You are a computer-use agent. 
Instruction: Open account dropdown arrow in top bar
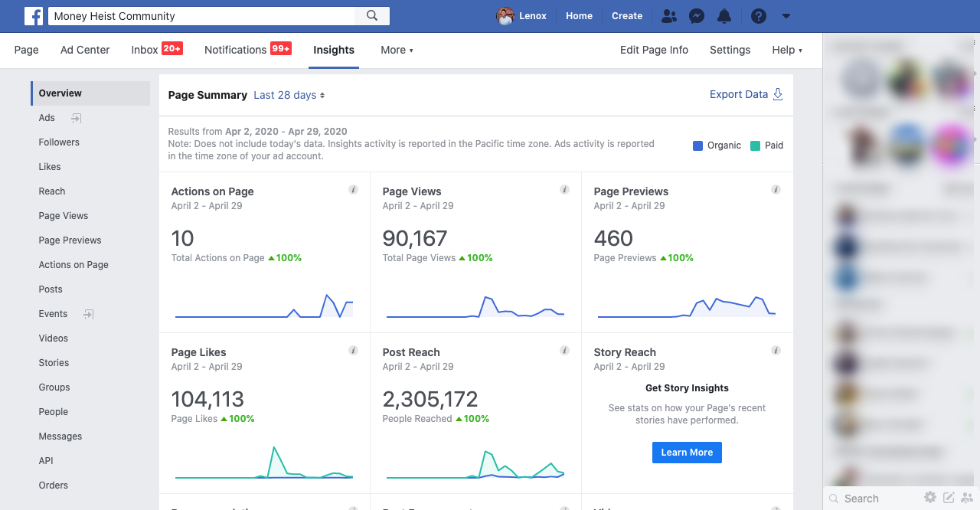pyautogui.click(x=786, y=16)
